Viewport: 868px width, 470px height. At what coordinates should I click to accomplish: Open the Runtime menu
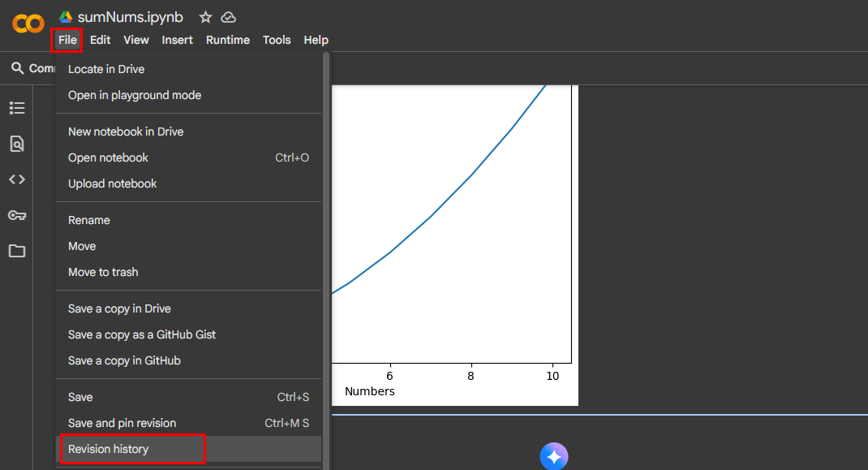(227, 40)
